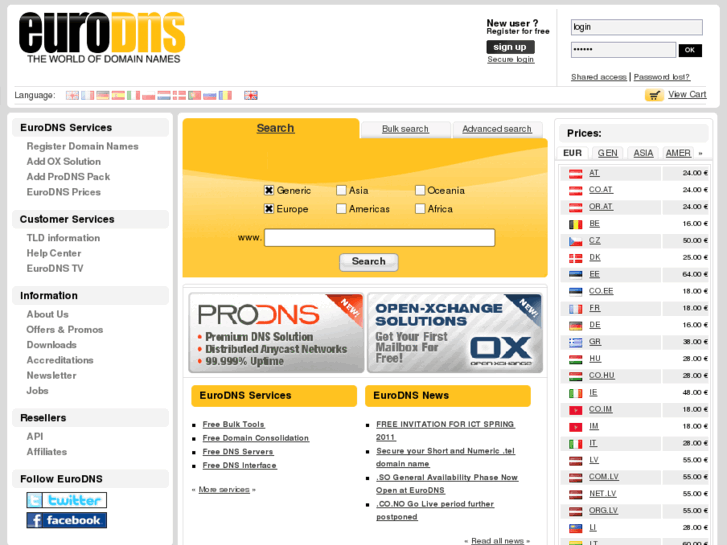Image resolution: width=727 pixels, height=545 pixels.
Task: Uncheck the Europe checkbox
Action: pos(269,209)
